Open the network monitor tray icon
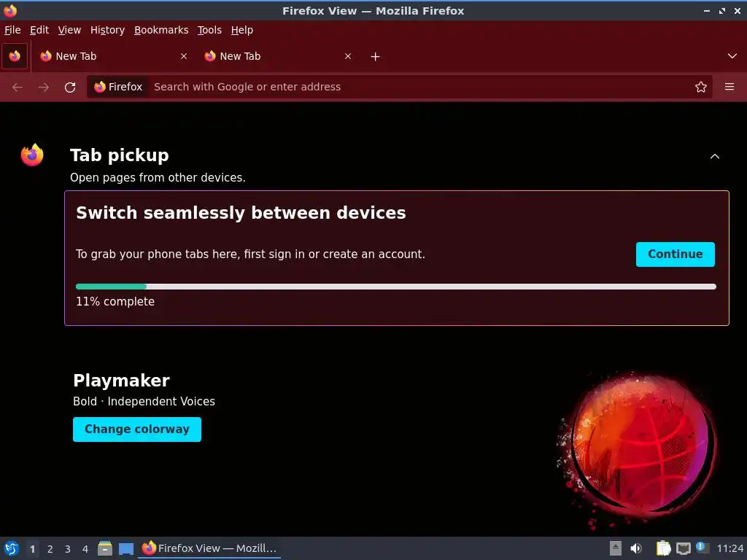This screenshot has width=747, height=560. pos(683,548)
